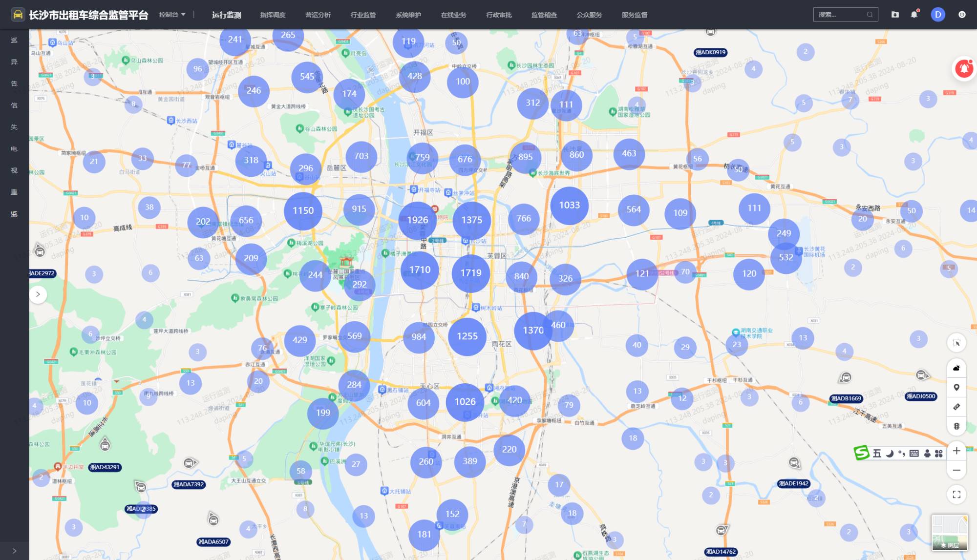Open the notifications bell in header
Image resolution: width=977 pixels, height=560 pixels.
[x=914, y=15]
